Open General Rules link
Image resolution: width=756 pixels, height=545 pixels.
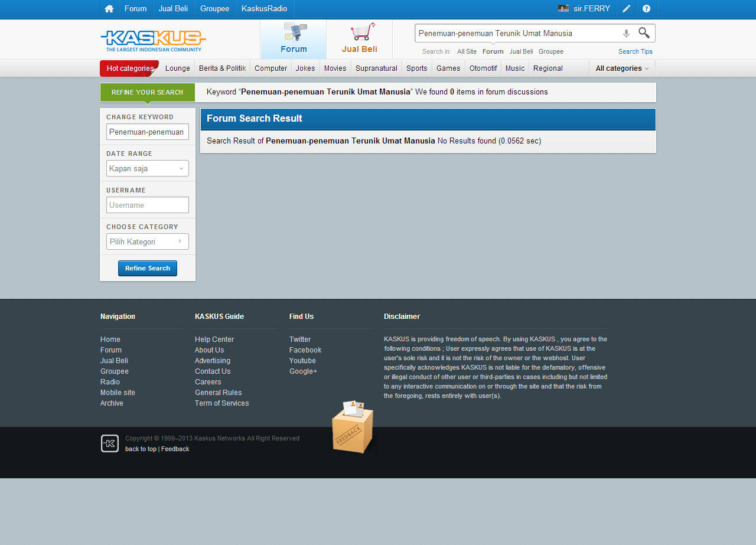(x=219, y=393)
